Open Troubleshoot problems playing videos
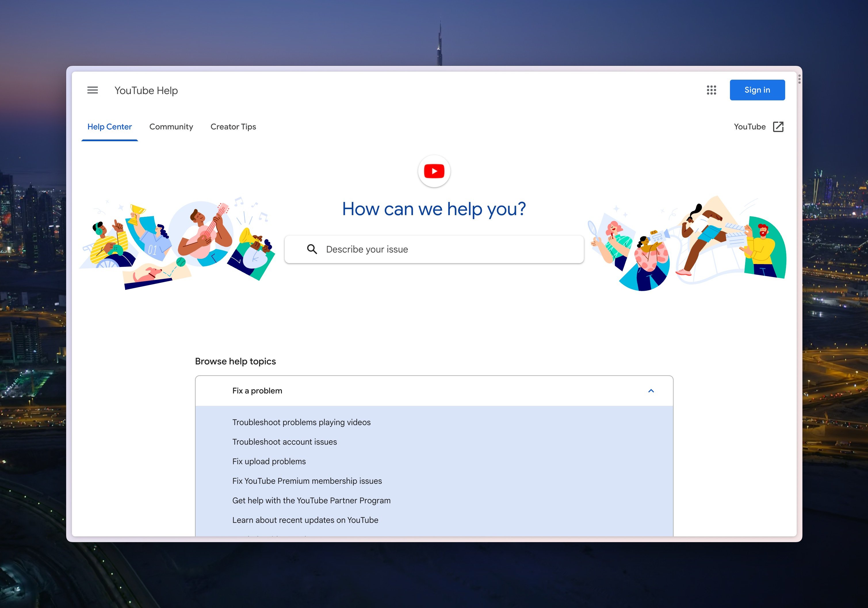 click(301, 422)
